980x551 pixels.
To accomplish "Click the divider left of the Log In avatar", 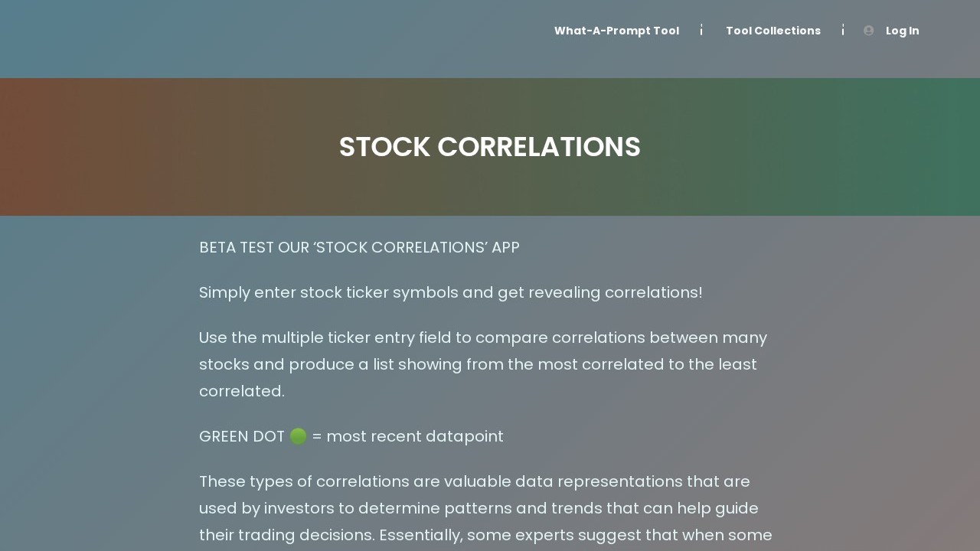I will pyautogui.click(x=843, y=31).
